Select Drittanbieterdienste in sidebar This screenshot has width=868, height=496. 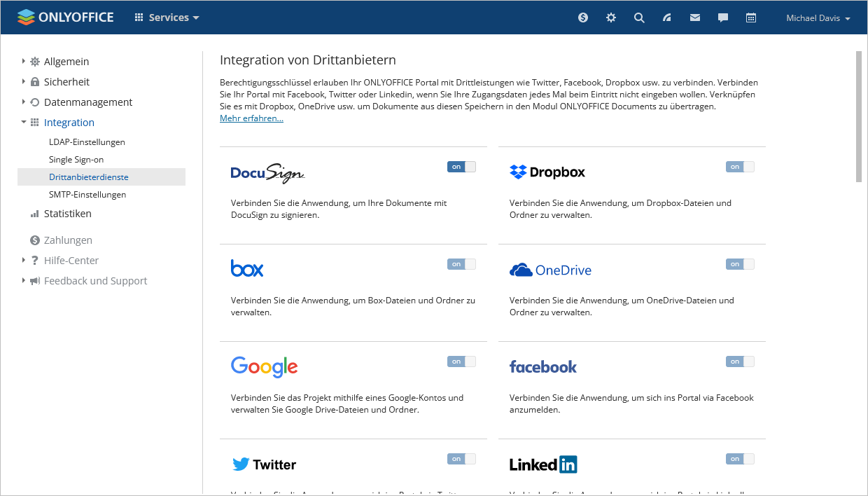tap(101, 177)
